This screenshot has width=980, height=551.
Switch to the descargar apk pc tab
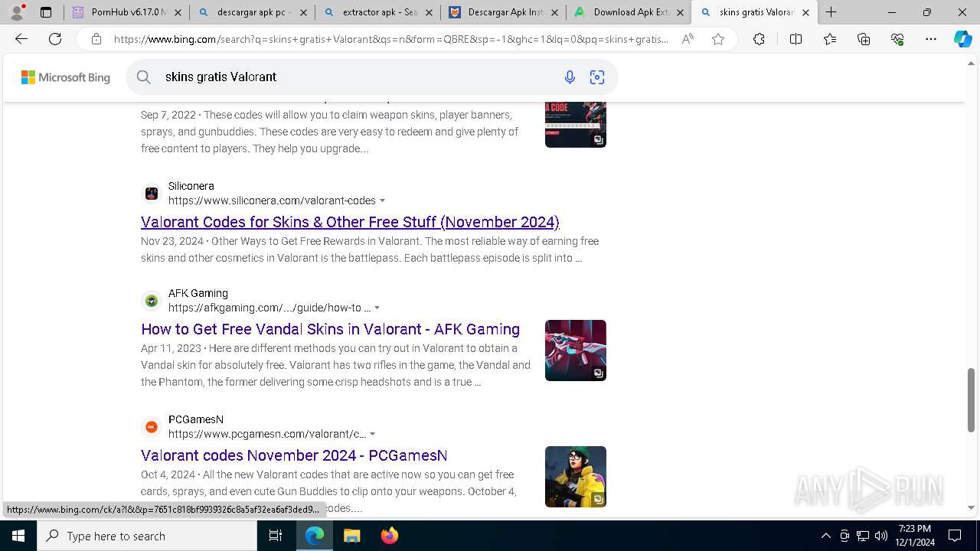coord(252,12)
